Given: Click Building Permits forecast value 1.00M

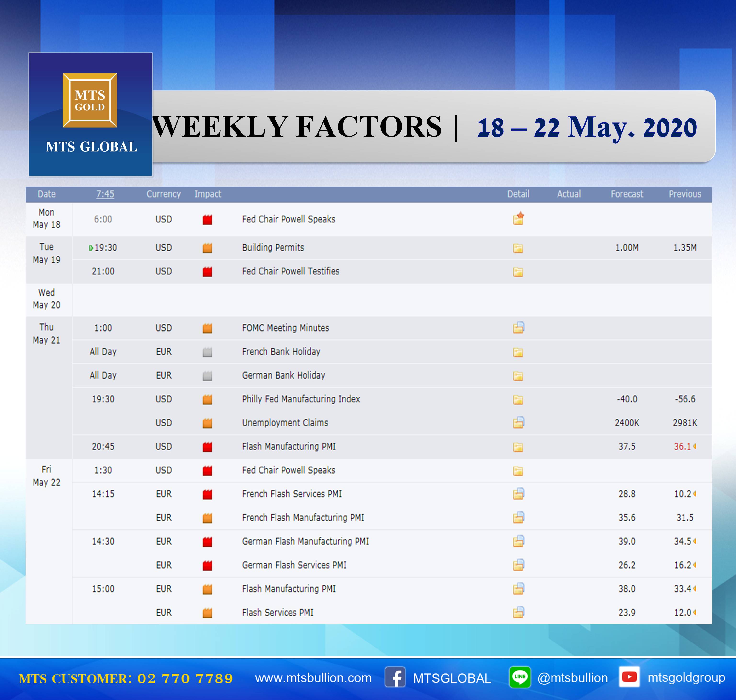Looking at the screenshot, I should [x=627, y=248].
